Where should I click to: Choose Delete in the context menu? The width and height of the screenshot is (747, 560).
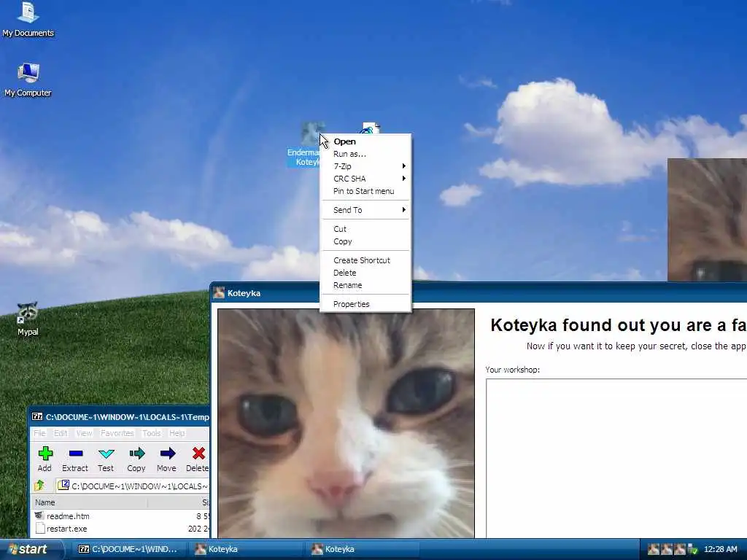[x=365, y=273]
